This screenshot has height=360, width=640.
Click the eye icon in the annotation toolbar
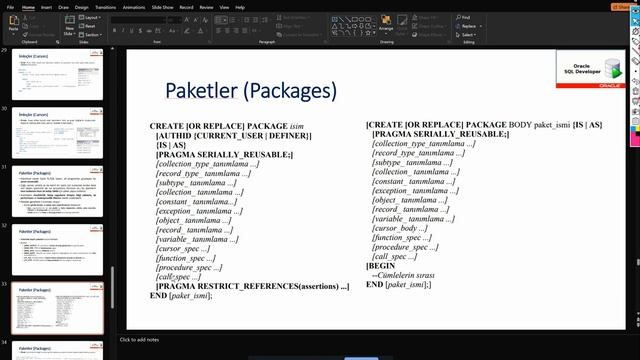(636, 11)
